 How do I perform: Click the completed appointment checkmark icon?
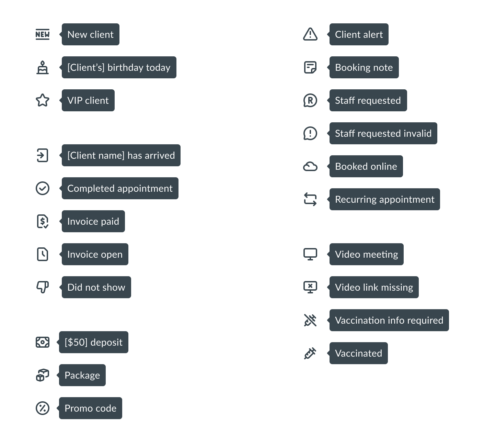pyautogui.click(x=43, y=188)
